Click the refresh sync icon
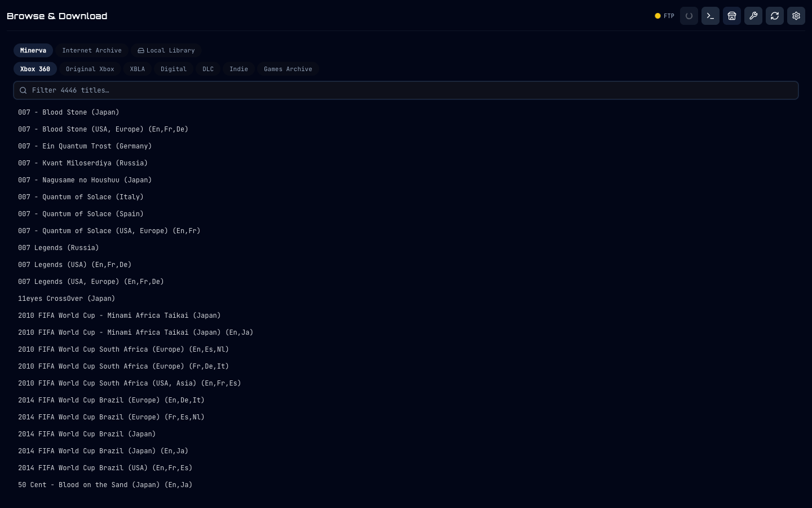The image size is (812, 508). (x=775, y=16)
